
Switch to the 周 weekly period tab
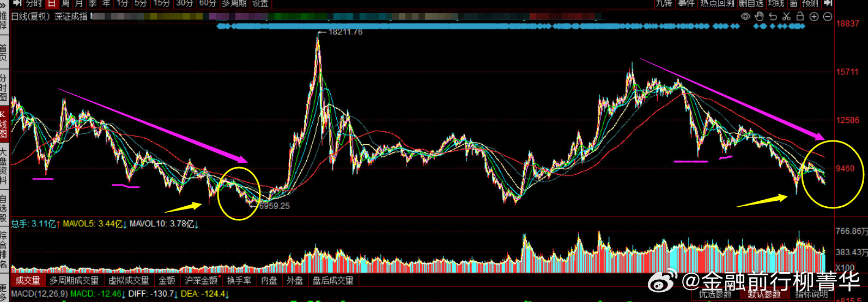tap(65, 3)
